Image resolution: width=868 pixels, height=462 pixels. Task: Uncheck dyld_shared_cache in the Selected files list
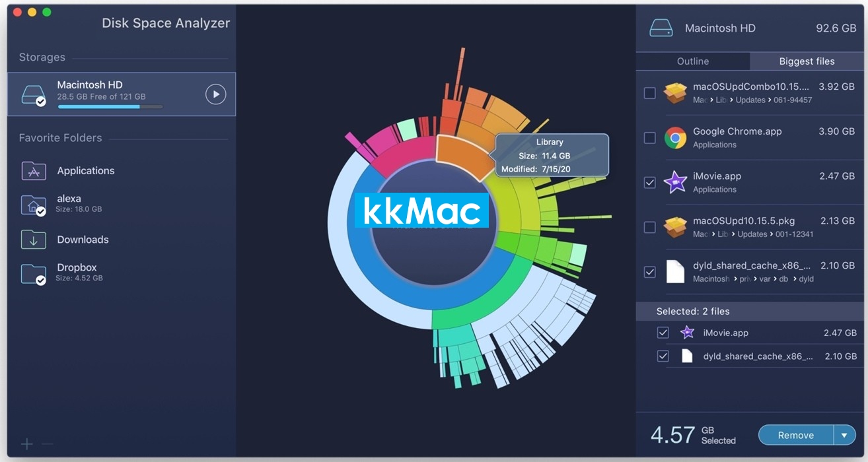click(x=663, y=356)
